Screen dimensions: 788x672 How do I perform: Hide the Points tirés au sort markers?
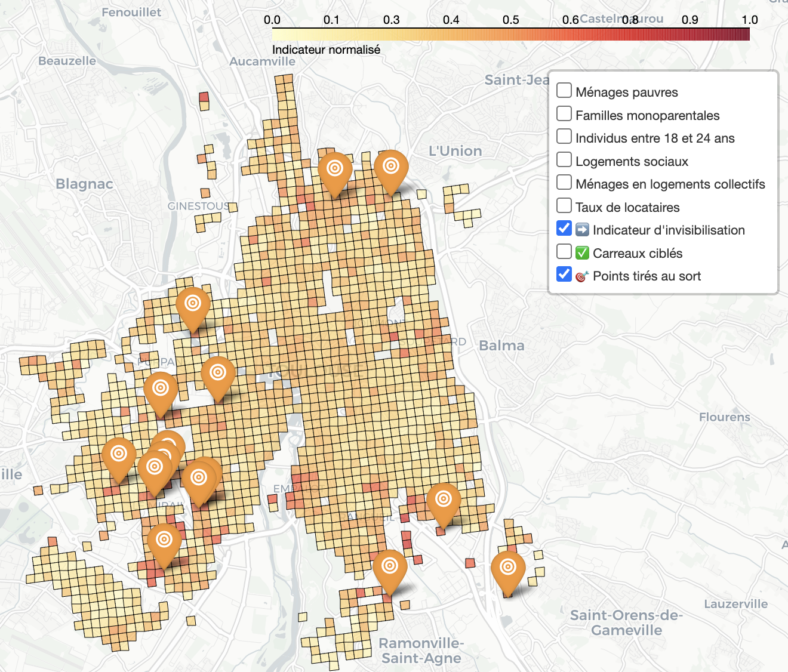pos(564,275)
